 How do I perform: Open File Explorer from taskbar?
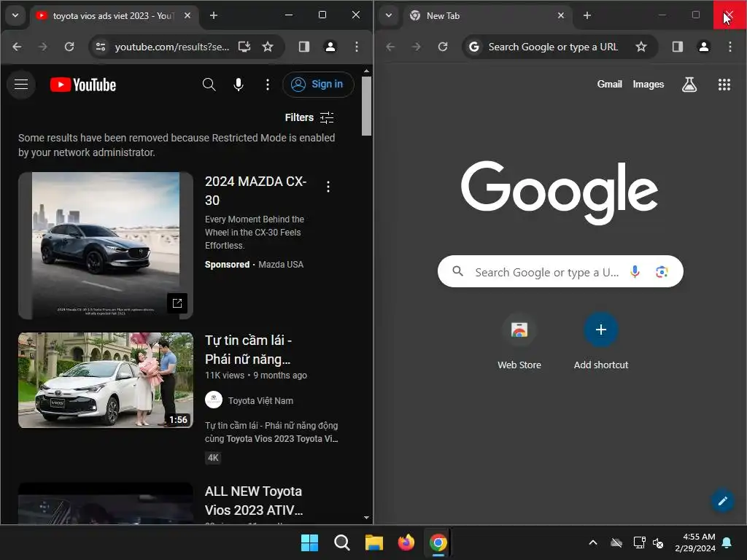pos(374,542)
